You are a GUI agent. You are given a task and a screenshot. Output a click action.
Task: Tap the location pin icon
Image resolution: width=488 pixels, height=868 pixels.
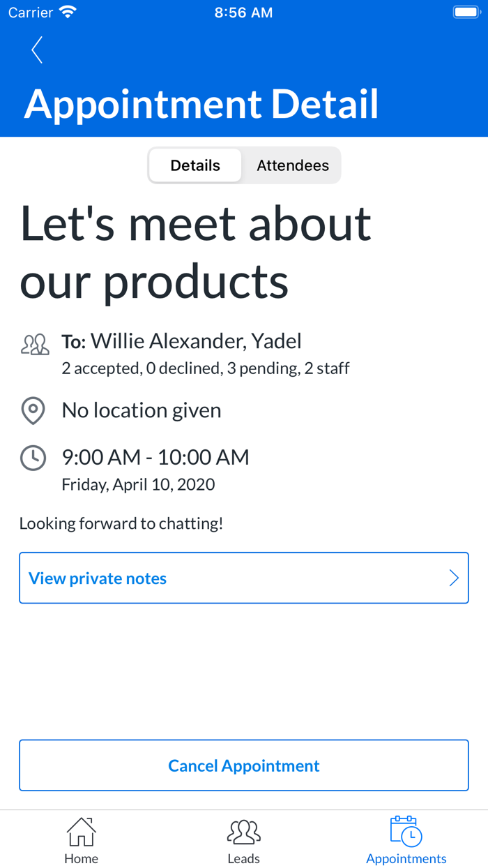pyautogui.click(x=33, y=411)
